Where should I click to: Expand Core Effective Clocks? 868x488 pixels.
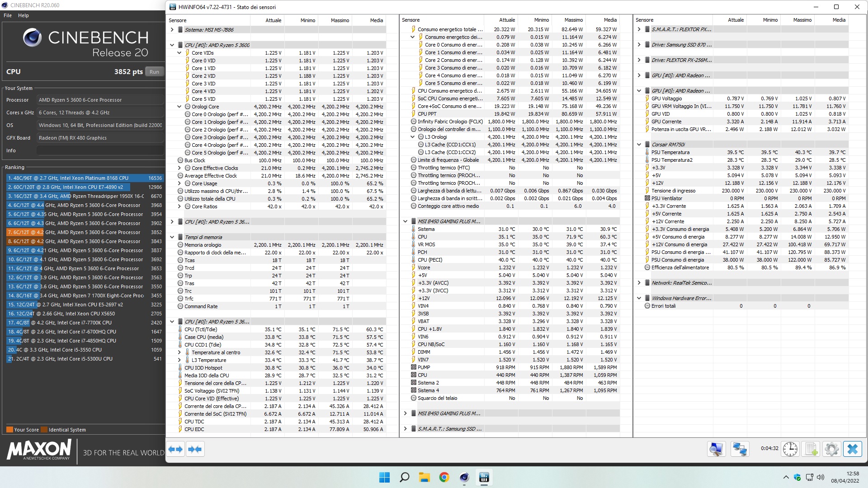179,168
